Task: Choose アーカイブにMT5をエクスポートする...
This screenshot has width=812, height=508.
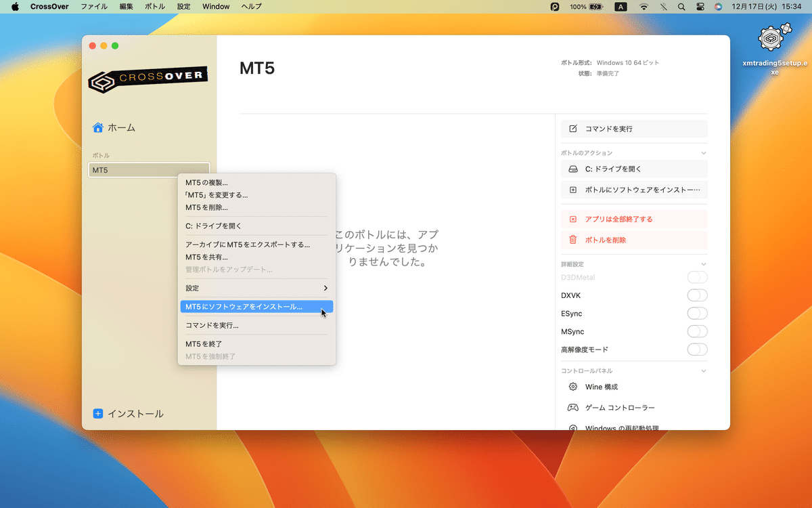Action: coord(256,245)
